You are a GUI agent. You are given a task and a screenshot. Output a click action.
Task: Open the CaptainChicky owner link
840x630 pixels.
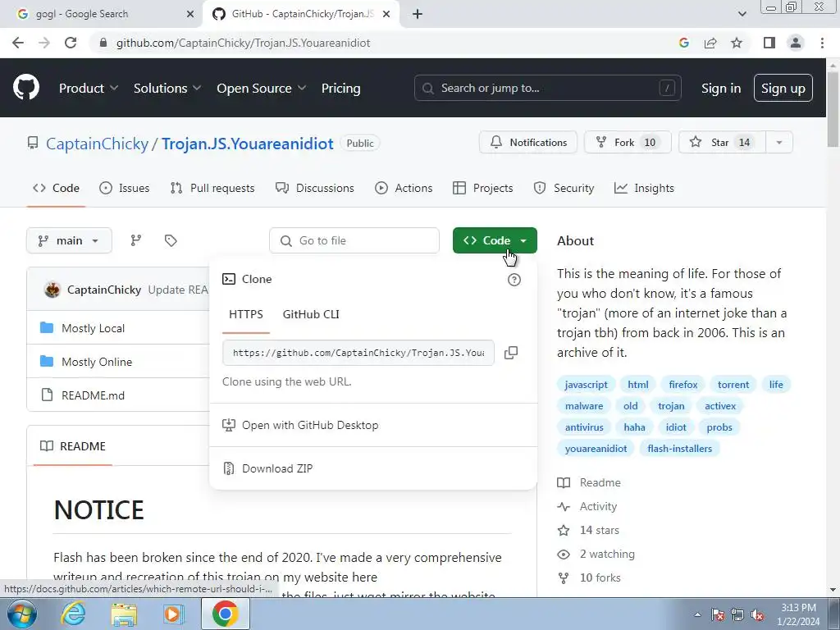(x=97, y=144)
